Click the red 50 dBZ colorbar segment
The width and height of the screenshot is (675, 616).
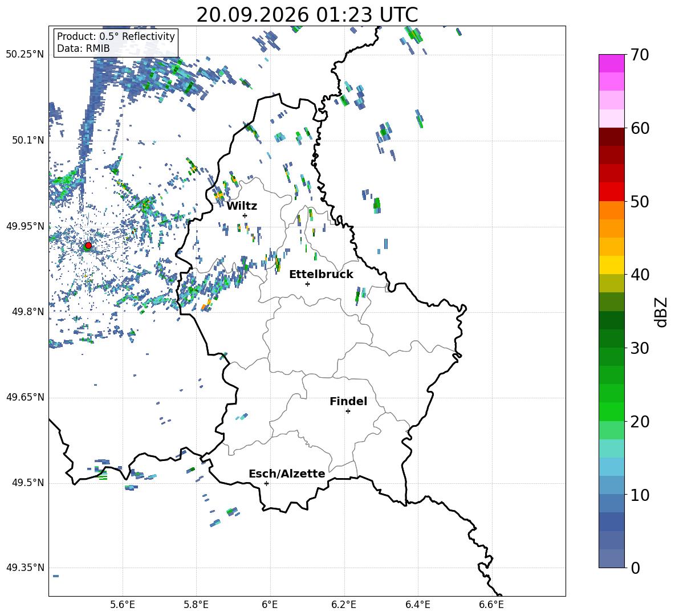tap(611, 192)
